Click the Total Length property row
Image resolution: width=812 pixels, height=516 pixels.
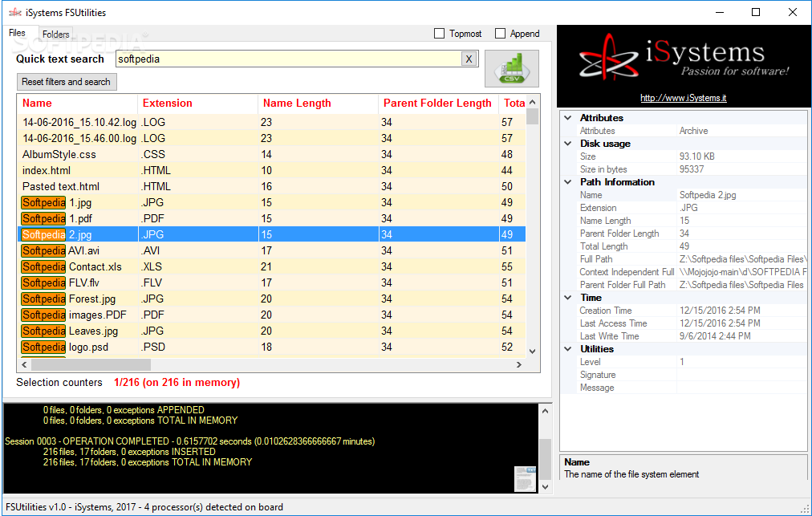click(692, 246)
